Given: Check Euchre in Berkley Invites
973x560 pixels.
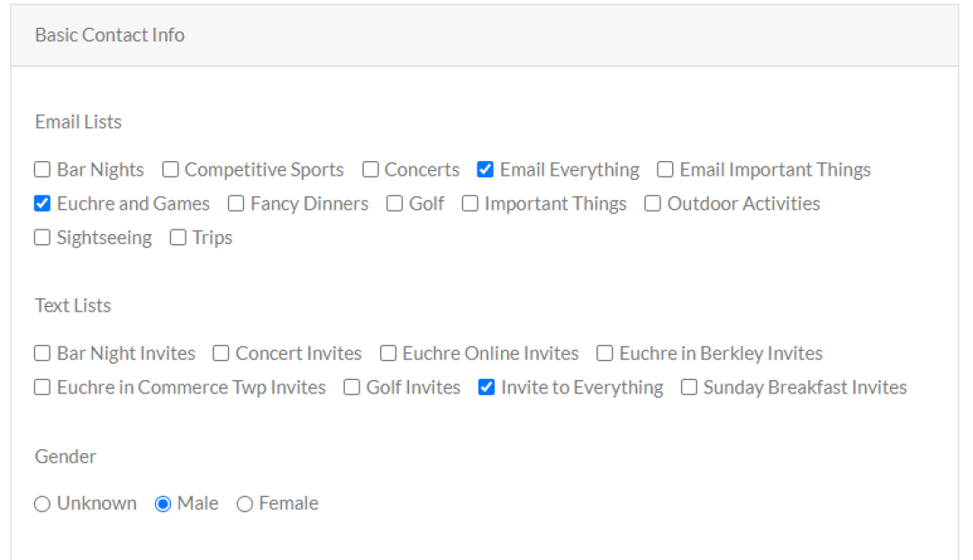Looking at the screenshot, I should (x=605, y=353).
